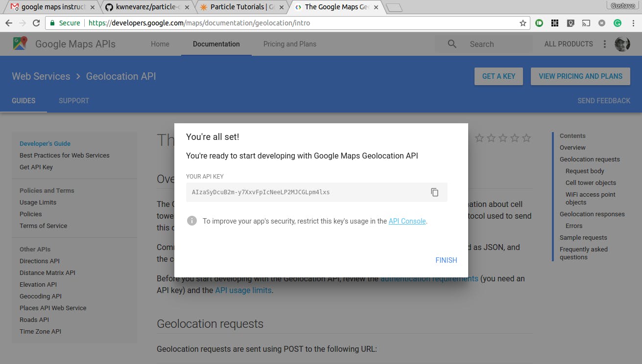Close the Particle Tutorials tab
The width and height of the screenshot is (642, 364).
[x=282, y=7]
